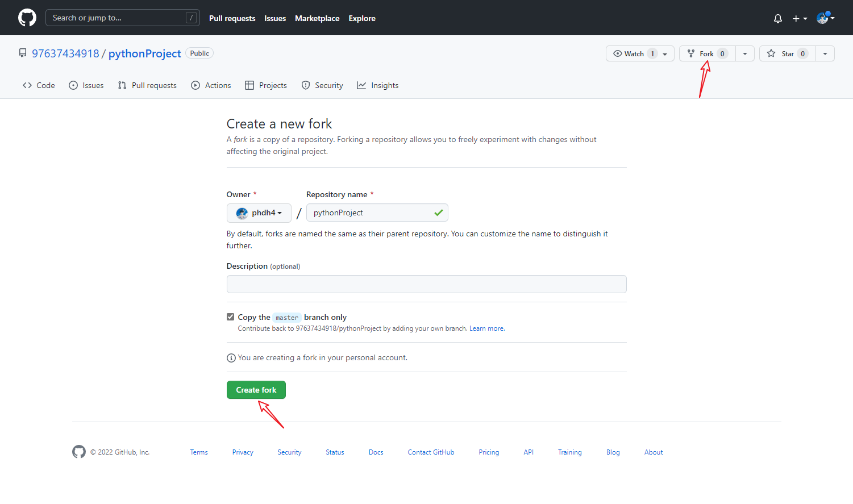Switch to repository Pull requests tab
This screenshot has width=853, height=504.
point(147,85)
